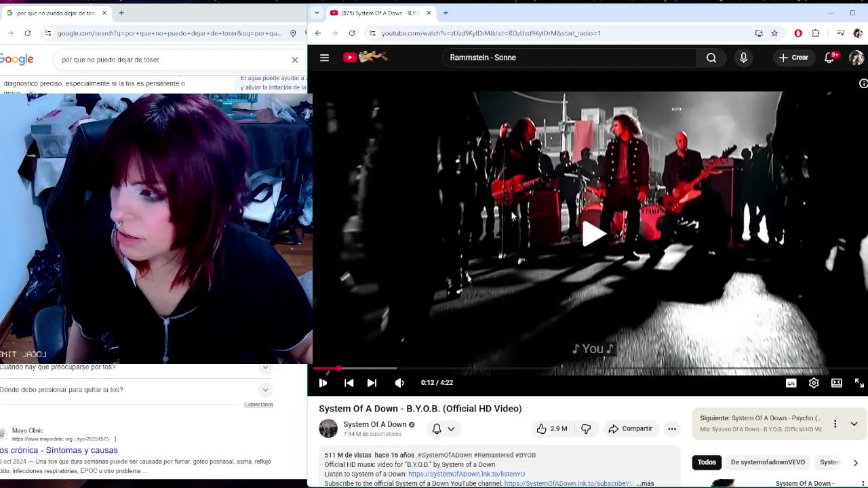This screenshot has width=868, height=488.
Task: Select the System Of A Down browser tab
Action: coord(380,13)
